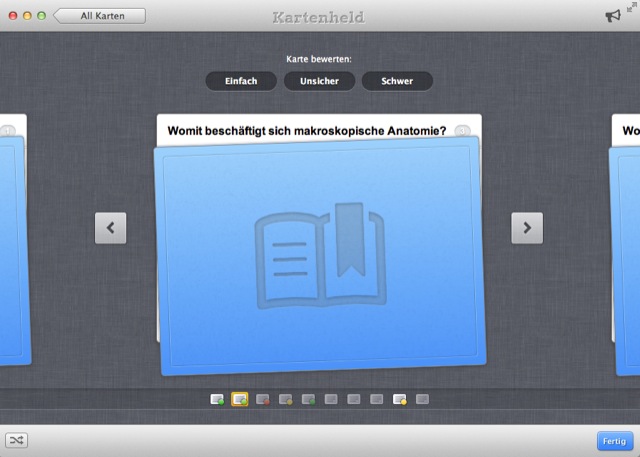Go to the previous card arrow
The height and width of the screenshot is (457, 640).
[x=110, y=228]
